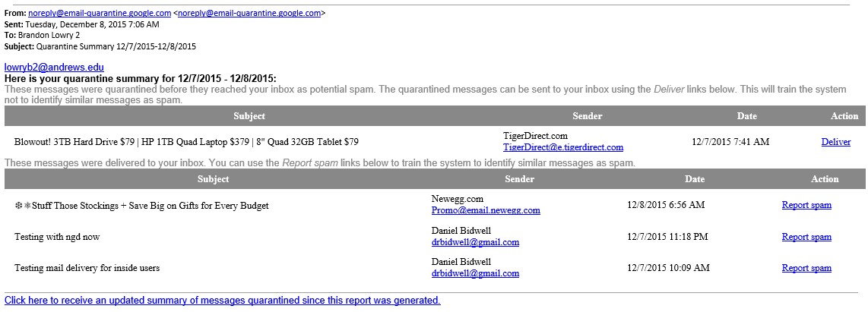The image size is (868, 312).
Task: Open the Promo@email.newegg.com sender link
Action: click(x=486, y=210)
